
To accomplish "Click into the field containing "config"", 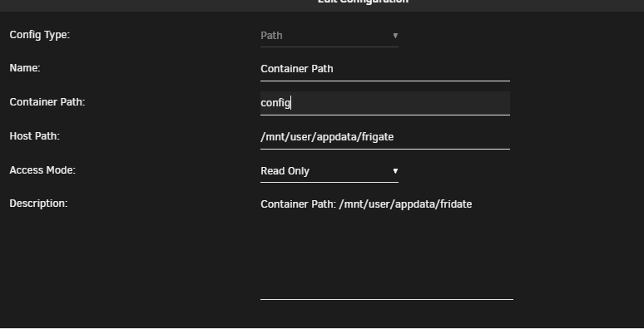I will click(385, 103).
